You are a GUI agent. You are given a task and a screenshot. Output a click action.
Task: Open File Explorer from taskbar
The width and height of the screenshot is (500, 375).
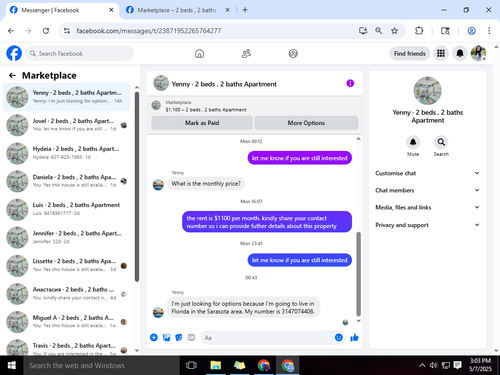(x=216, y=365)
